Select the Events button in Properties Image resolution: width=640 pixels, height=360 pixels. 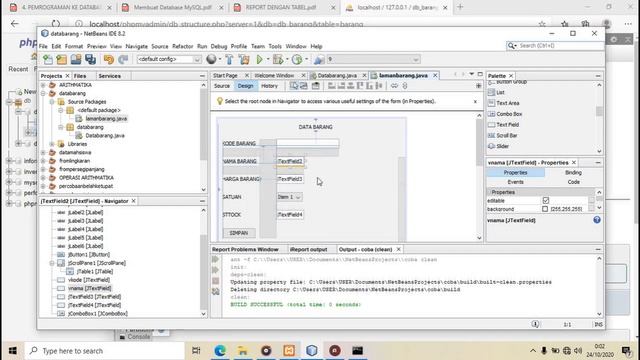click(515, 182)
